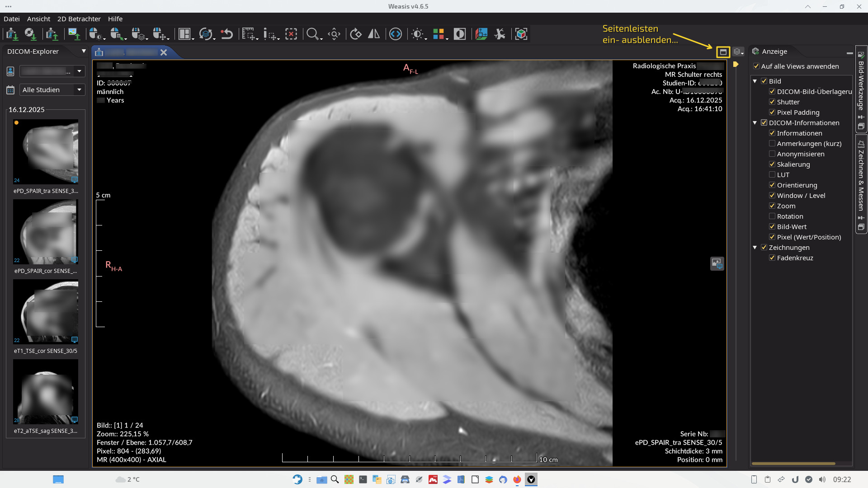Click the DICOM import icon in toolbar
The image size is (868, 488).
click(x=12, y=34)
